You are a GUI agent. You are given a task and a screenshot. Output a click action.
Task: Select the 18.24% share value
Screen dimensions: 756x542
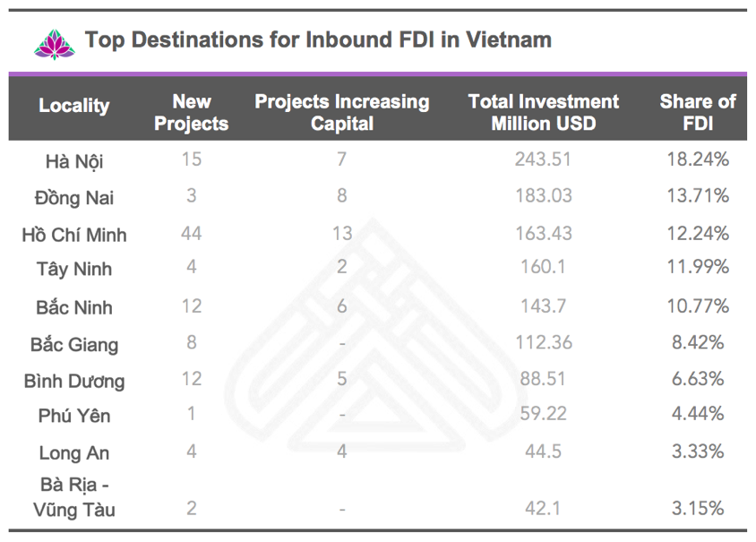click(x=697, y=159)
